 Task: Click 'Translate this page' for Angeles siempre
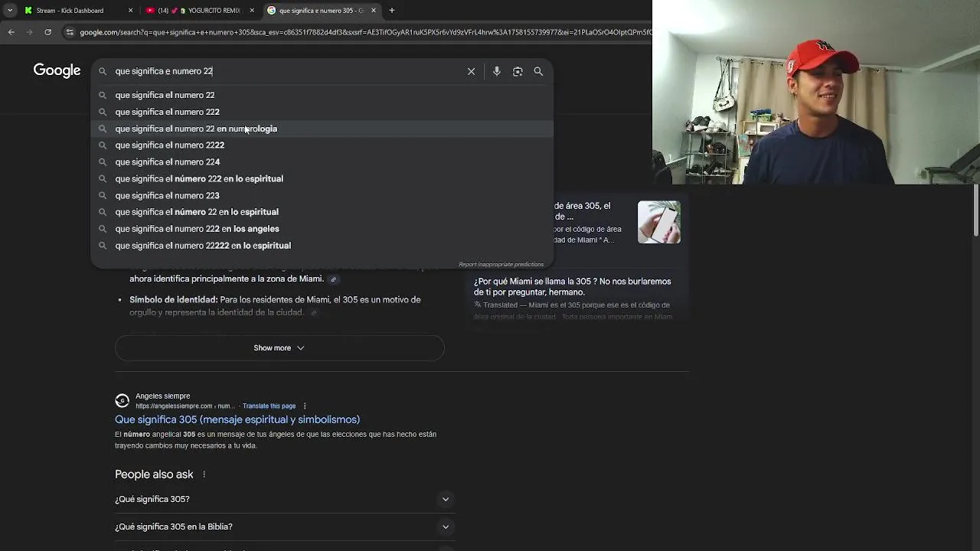(269, 406)
